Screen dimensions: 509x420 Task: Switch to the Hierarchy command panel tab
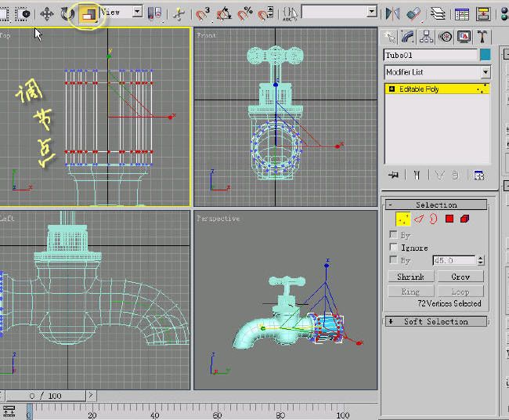point(426,37)
